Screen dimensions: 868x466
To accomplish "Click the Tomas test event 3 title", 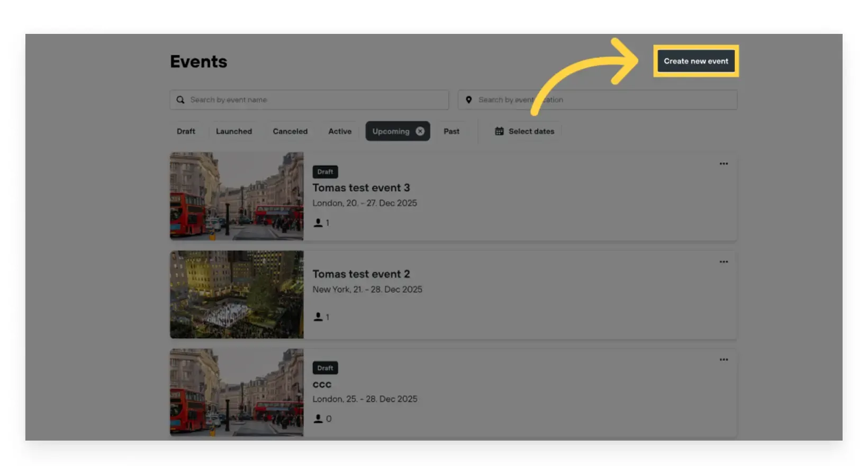I will pos(361,187).
